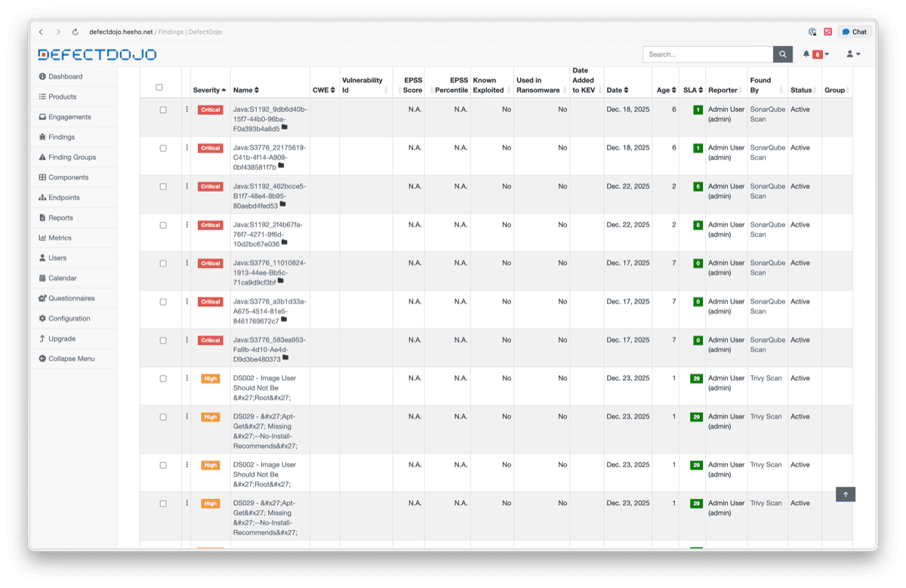
Task: Click into the Search input field
Action: coord(707,54)
